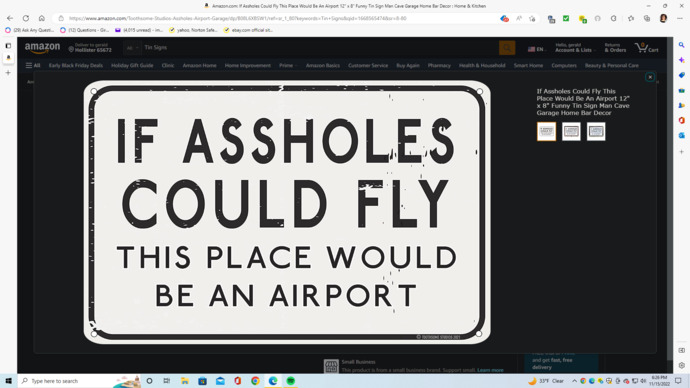Click the enlarged airport sign image
Image resolution: width=690 pixels, height=388 pixels.
(287, 212)
